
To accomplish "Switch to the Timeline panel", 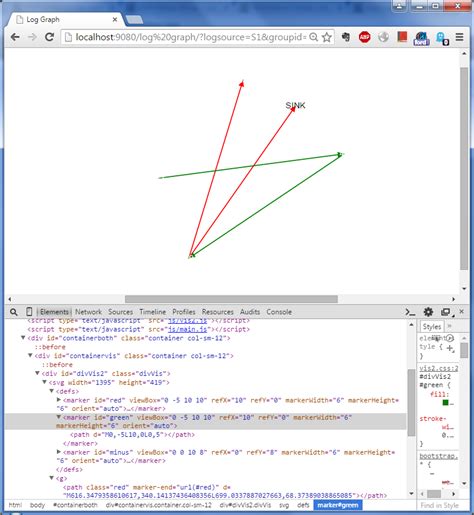I will pos(153,312).
